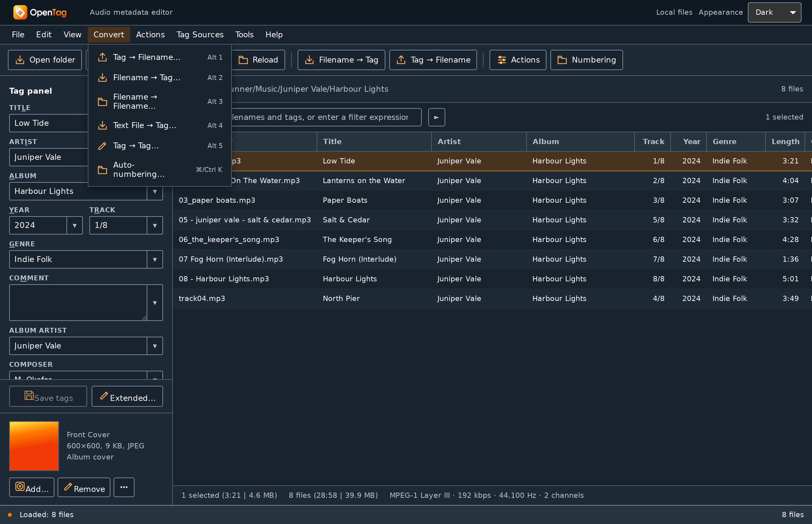The image size is (812, 524).
Task: Choose Filename → Tag… from Convert menu
Action: click(x=160, y=78)
